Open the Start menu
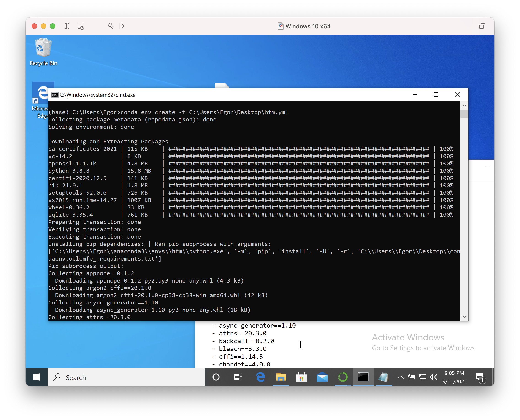Viewport: 520px width, 420px height. point(37,377)
